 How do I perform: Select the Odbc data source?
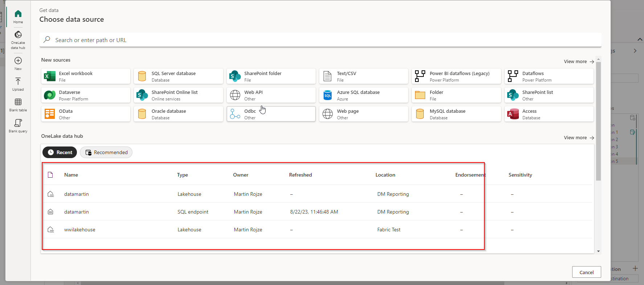pos(271,114)
